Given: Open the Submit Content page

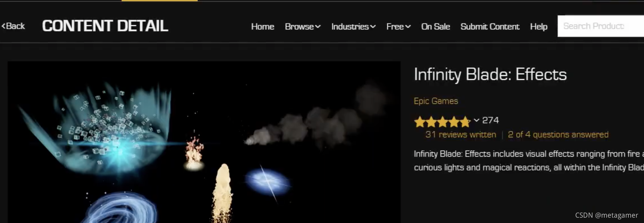Looking at the screenshot, I should coord(490,27).
